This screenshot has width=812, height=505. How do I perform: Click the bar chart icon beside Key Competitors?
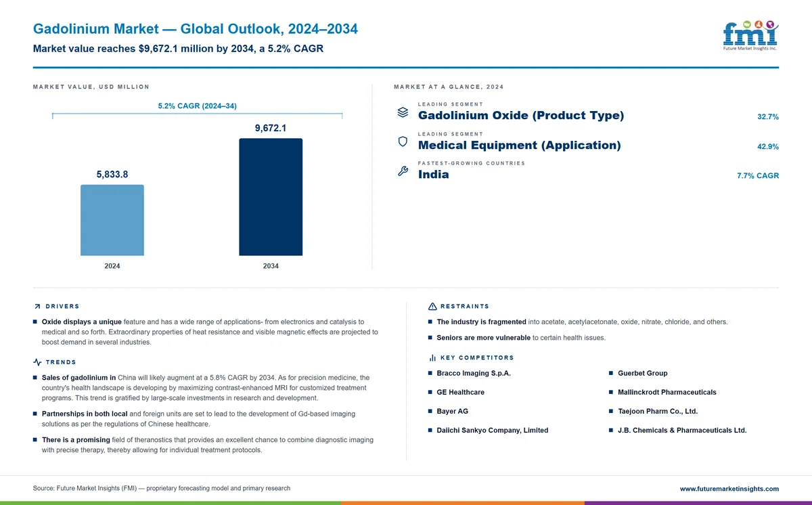click(432, 357)
